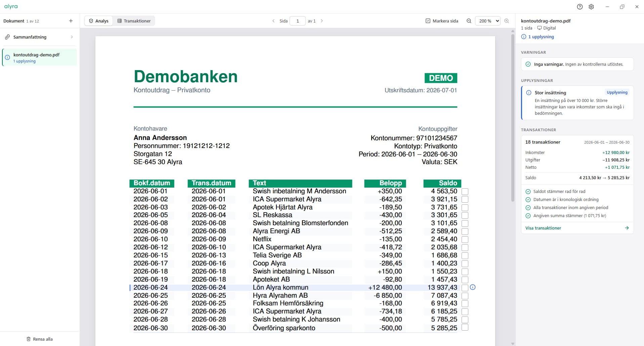This screenshot has height=346, width=644.
Task: Zoom in with magnifier plus icon
Action: [507, 21]
